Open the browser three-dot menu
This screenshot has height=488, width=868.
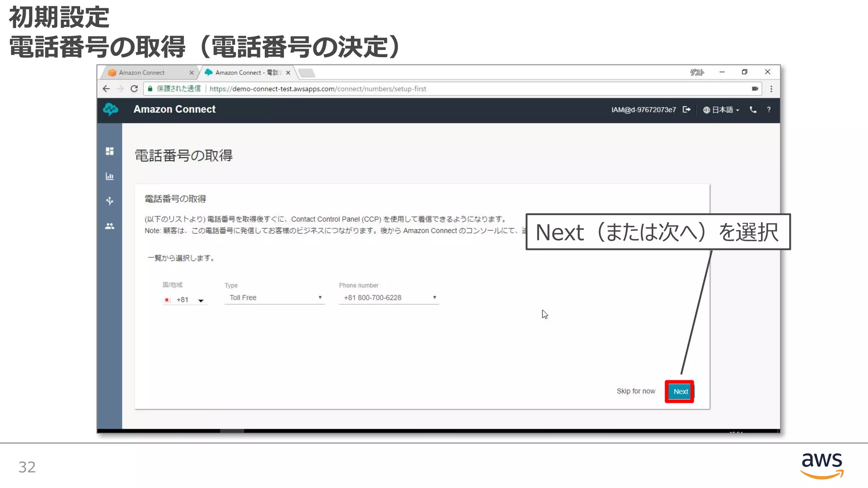[x=771, y=89]
